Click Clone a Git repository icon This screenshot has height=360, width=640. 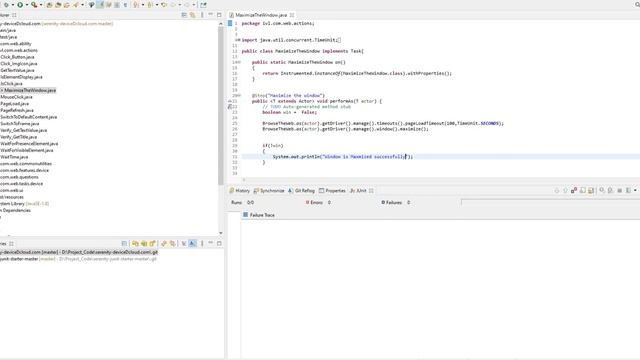(144, 244)
